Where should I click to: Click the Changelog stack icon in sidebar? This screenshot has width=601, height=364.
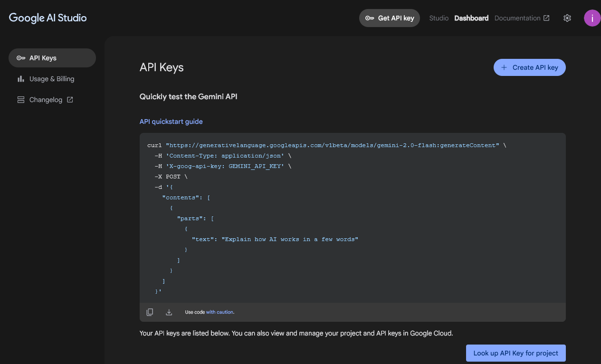click(21, 100)
